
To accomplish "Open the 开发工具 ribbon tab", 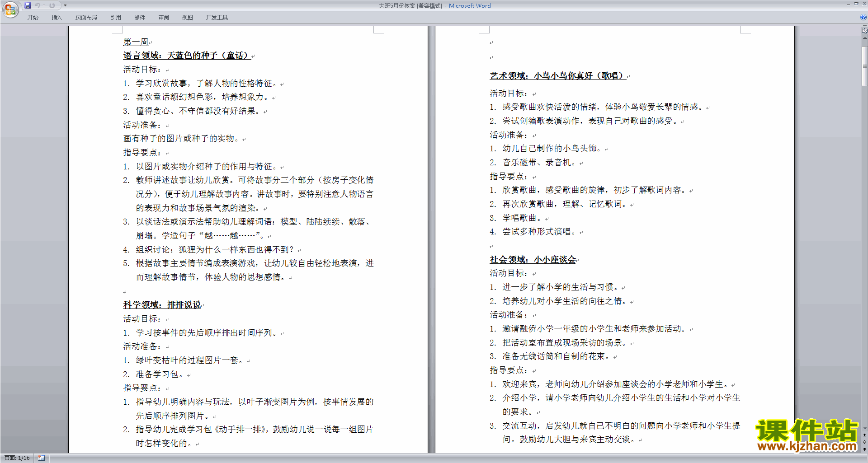I will (217, 18).
